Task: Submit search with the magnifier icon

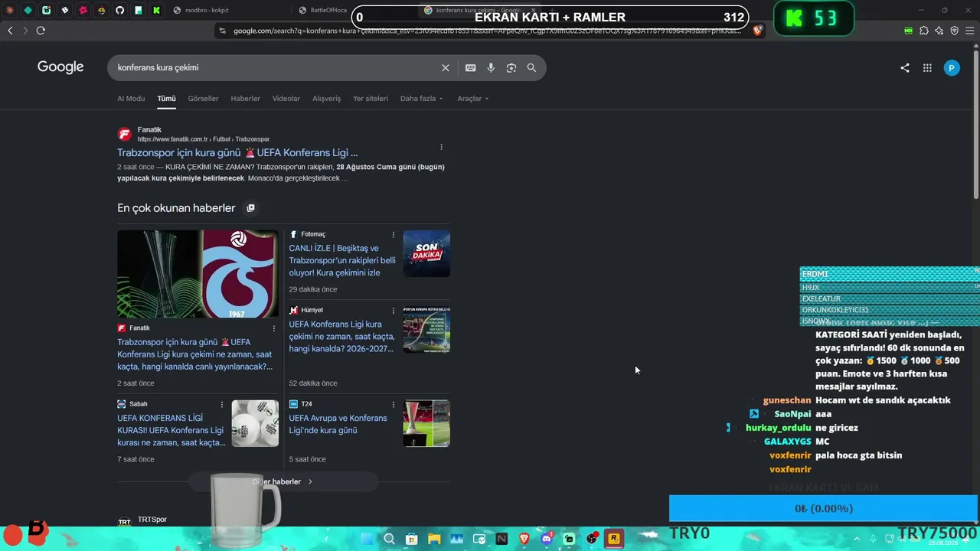Action: click(x=531, y=68)
